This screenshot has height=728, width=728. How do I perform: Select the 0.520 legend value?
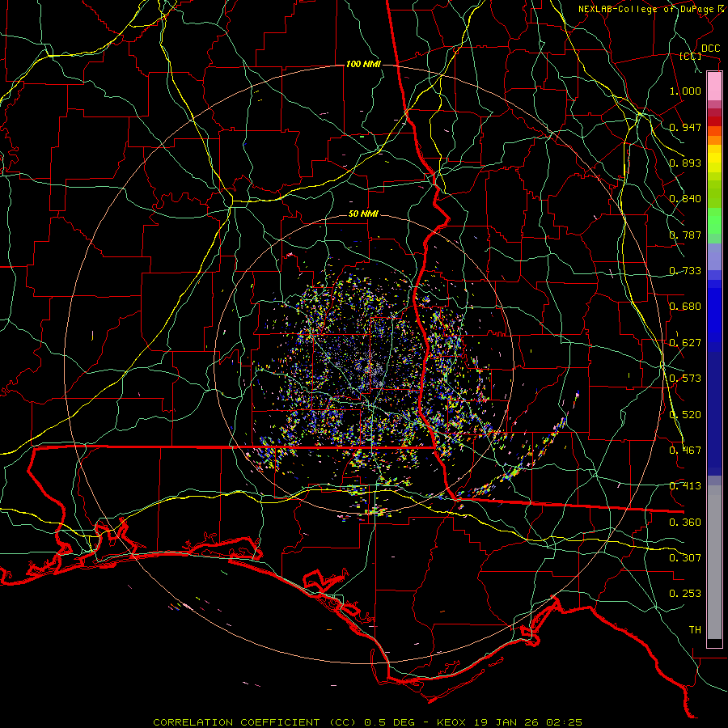tap(685, 415)
